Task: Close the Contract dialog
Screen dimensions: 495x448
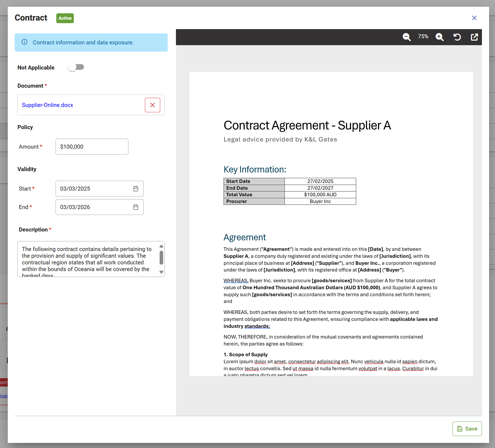Action: tap(474, 18)
